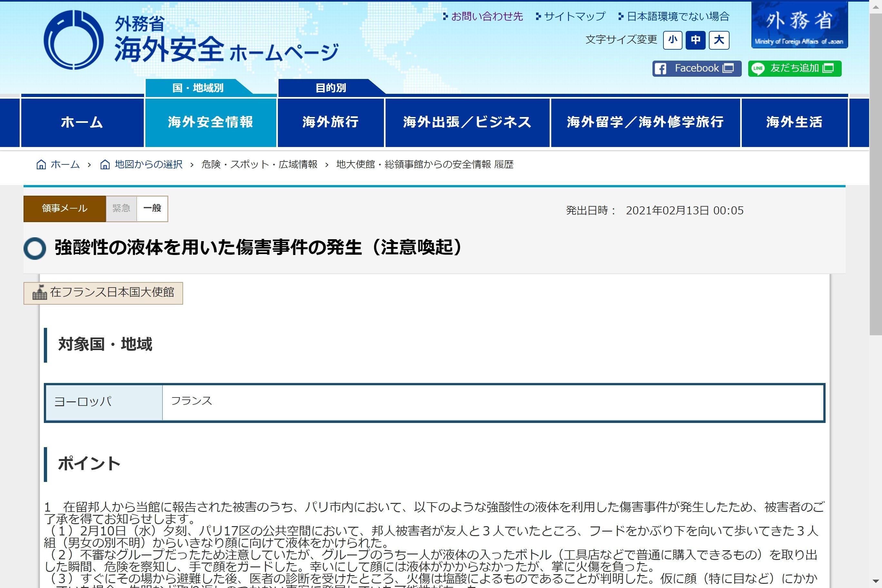Click the LINE 友だち追加 icon button
The image size is (882, 588).
coord(758,69)
